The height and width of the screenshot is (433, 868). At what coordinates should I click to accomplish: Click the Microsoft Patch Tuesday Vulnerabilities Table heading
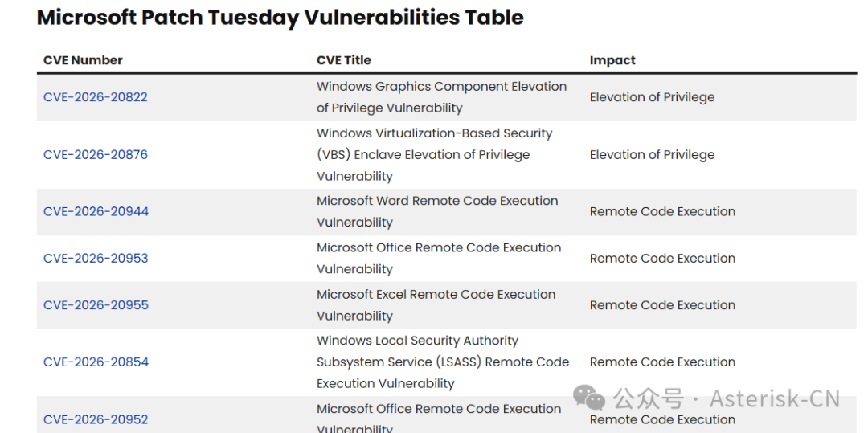tap(280, 18)
